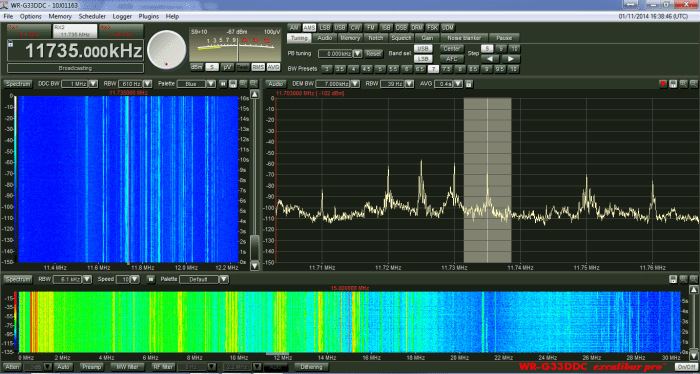Viewport: 700px width, 374px height.
Task: Click the Broadcasting band label
Action: pos(75,68)
